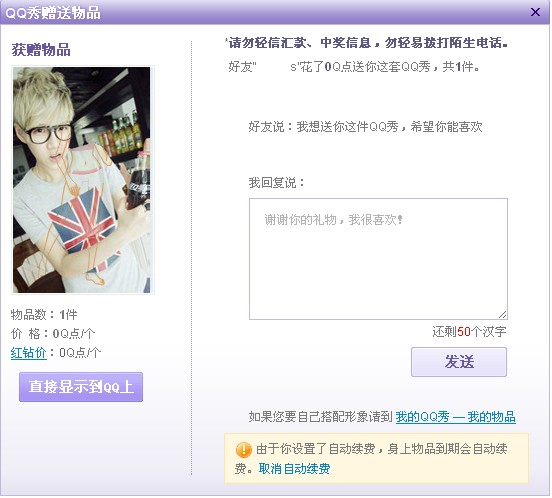Focus the reply message text box
Screen dimensions: 552x498
pyautogui.click(x=378, y=259)
